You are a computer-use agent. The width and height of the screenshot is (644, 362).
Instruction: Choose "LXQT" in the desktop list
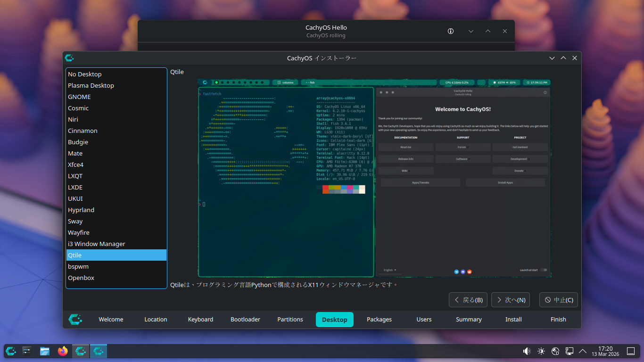[116, 176]
